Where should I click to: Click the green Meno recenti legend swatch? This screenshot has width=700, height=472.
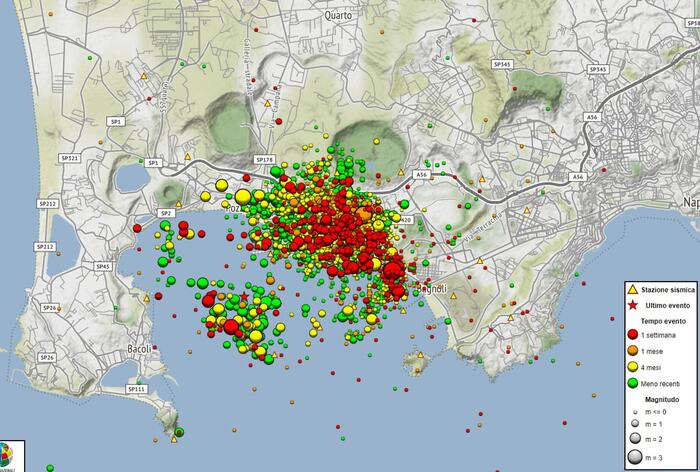pyautogui.click(x=634, y=382)
